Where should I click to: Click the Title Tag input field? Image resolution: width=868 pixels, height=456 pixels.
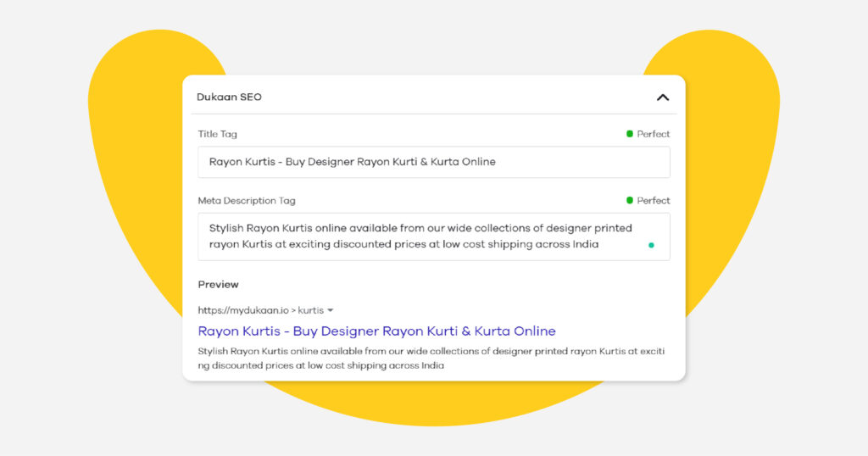tap(433, 162)
